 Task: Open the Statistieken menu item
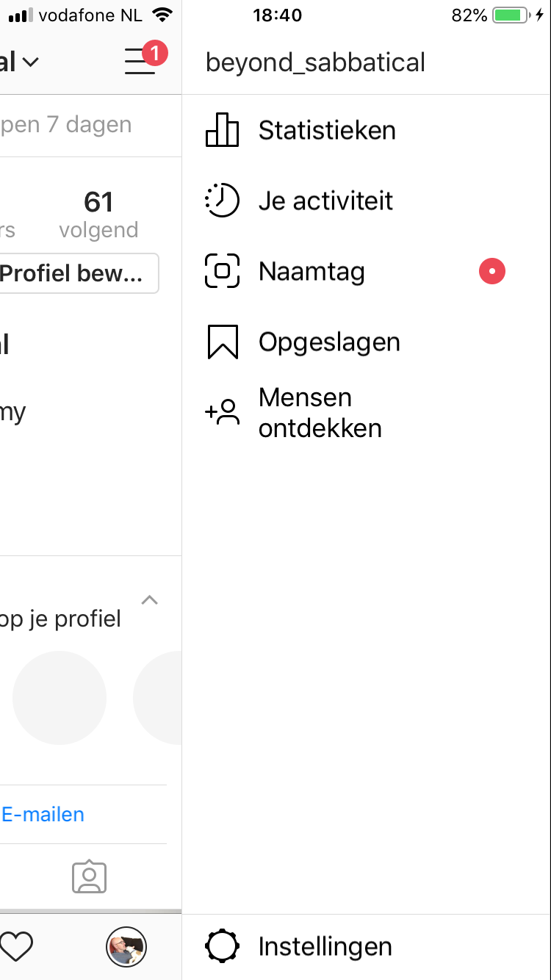tap(327, 131)
